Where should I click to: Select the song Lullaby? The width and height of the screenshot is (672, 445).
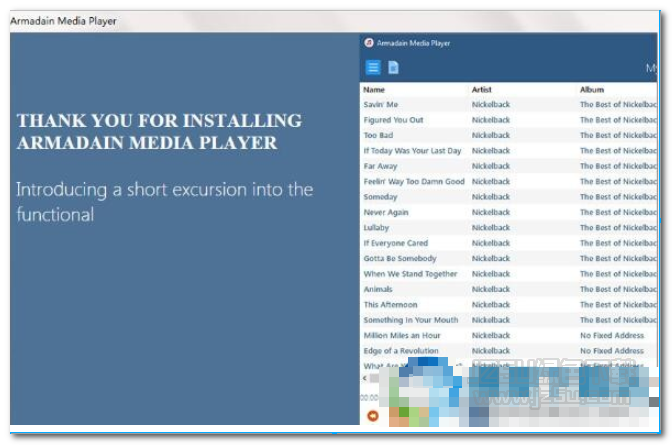pyautogui.click(x=376, y=228)
